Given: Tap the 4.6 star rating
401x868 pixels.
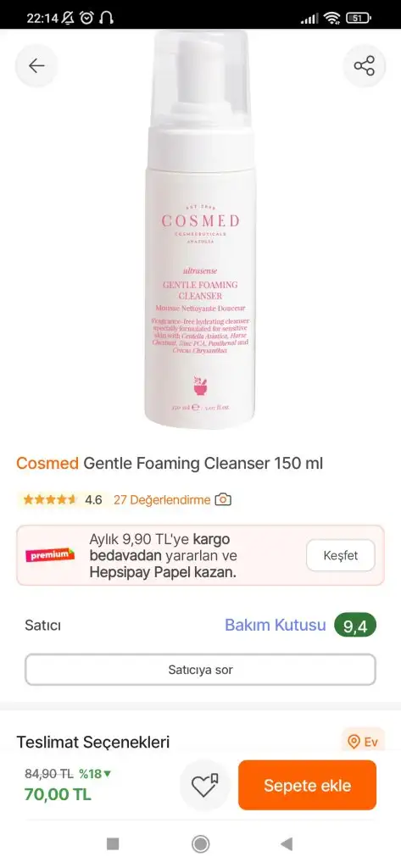Looking at the screenshot, I should pyautogui.click(x=59, y=500).
